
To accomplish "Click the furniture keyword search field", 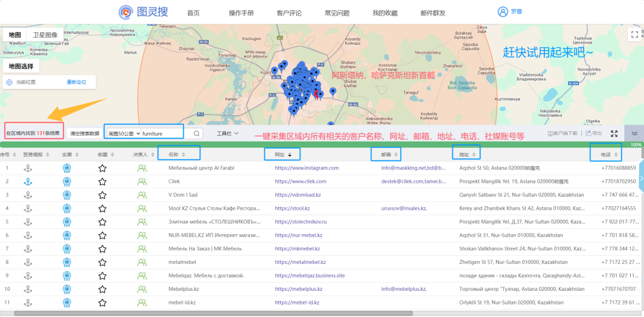I will tap(166, 133).
